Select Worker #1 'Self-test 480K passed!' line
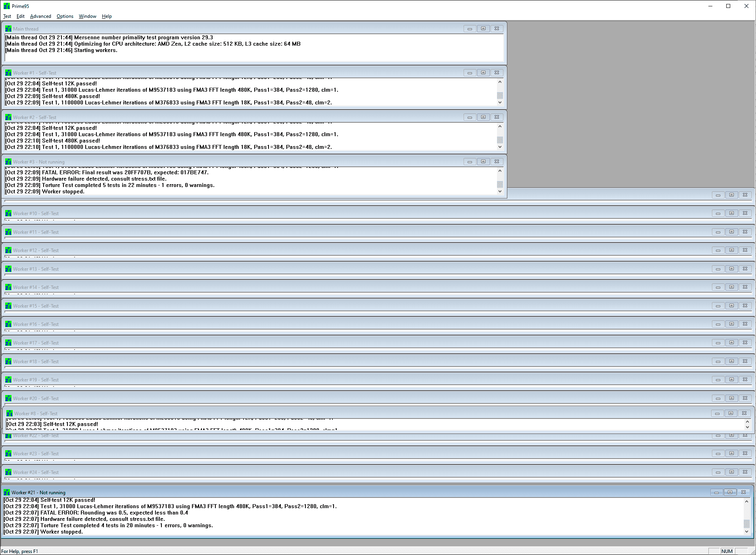The image size is (756, 555). (x=52, y=96)
